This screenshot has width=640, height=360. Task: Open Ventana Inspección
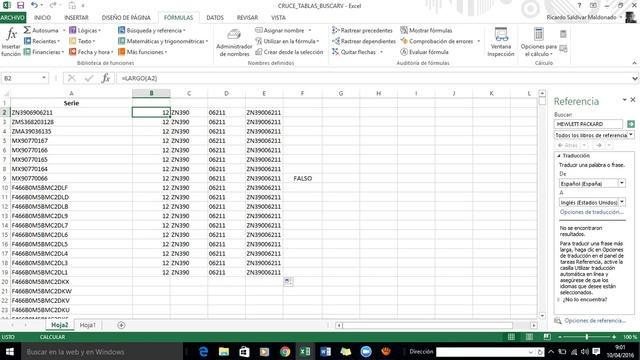coord(501,42)
